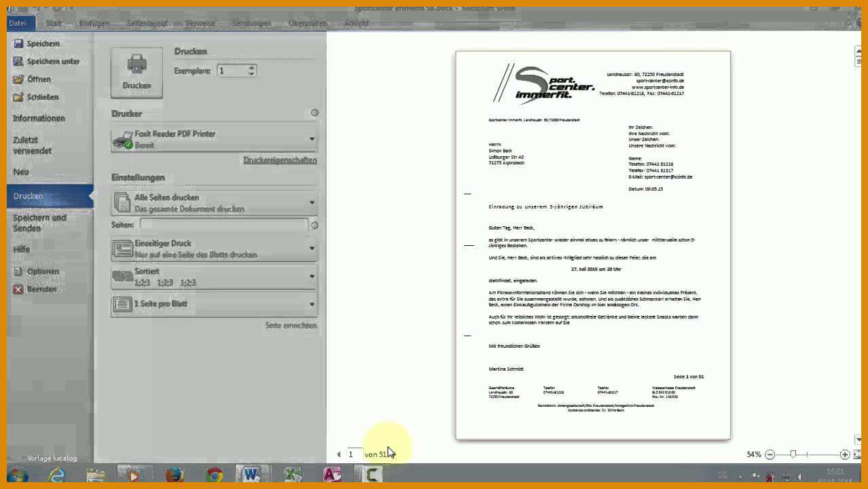
Task: Open the Sortiert collation dropdown
Action: [x=214, y=276]
